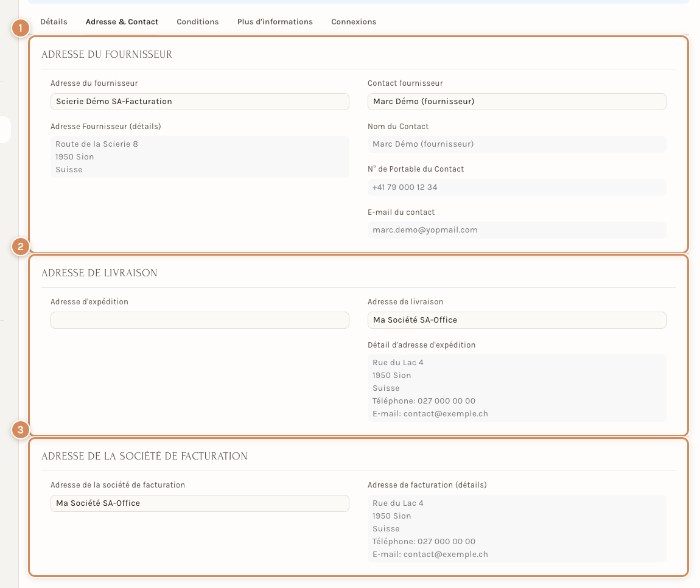
Task: Click the Contact fournisseur field
Action: coord(517,102)
